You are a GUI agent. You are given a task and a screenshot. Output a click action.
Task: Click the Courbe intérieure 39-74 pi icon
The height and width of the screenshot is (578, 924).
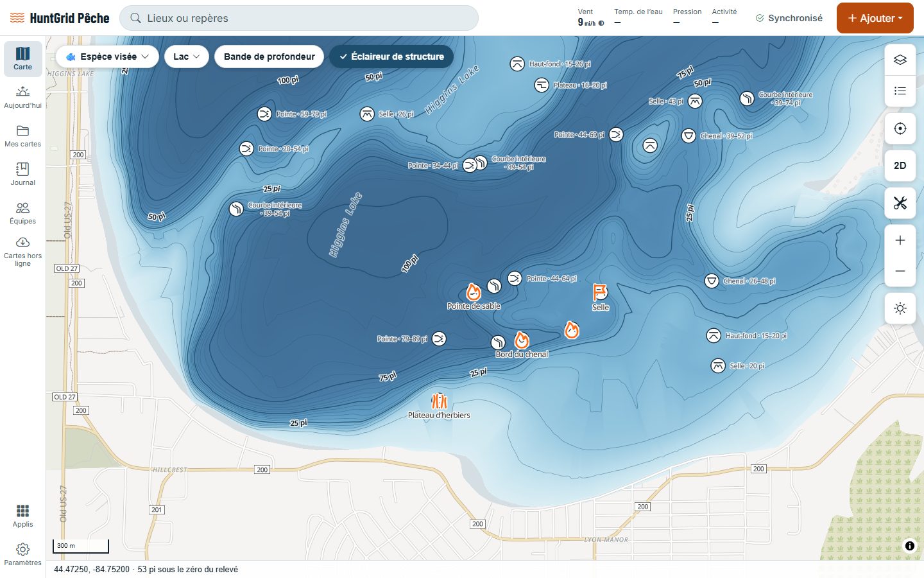pyautogui.click(x=747, y=99)
